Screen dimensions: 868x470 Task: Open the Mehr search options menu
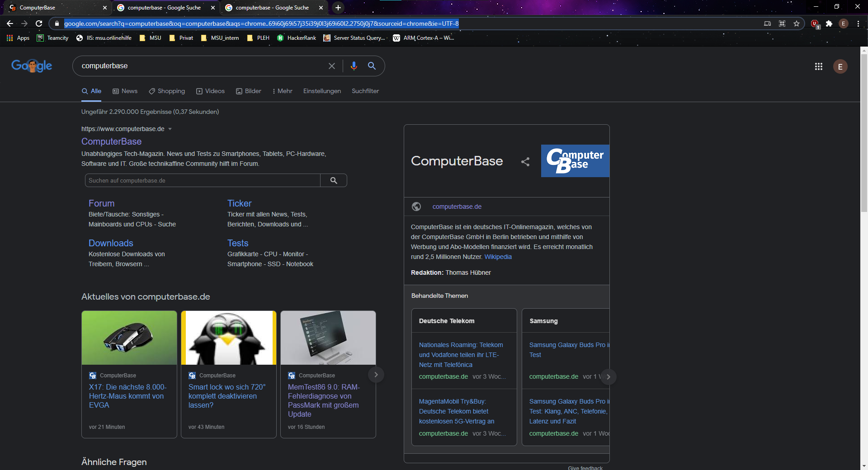click(x=283, y=91)
